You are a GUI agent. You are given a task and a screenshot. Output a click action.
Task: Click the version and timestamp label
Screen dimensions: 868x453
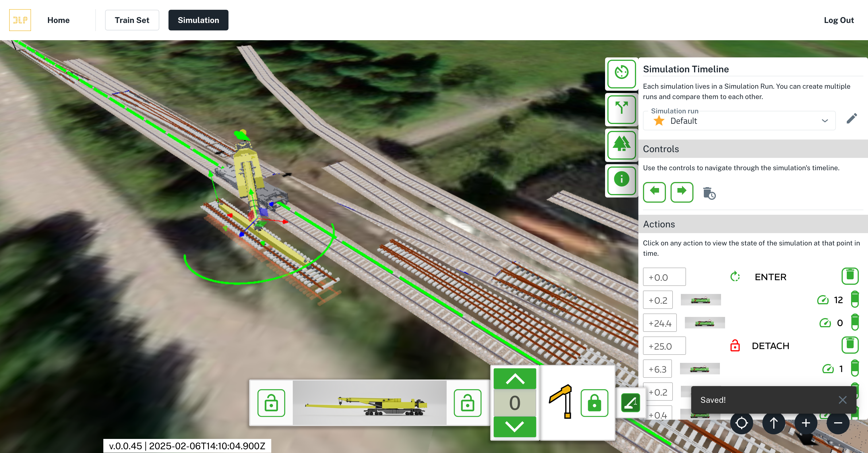click(187, 446)
